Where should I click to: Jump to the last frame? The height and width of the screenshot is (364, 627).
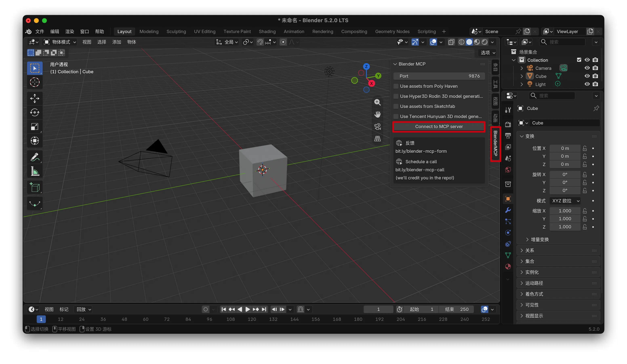[264, 309]
